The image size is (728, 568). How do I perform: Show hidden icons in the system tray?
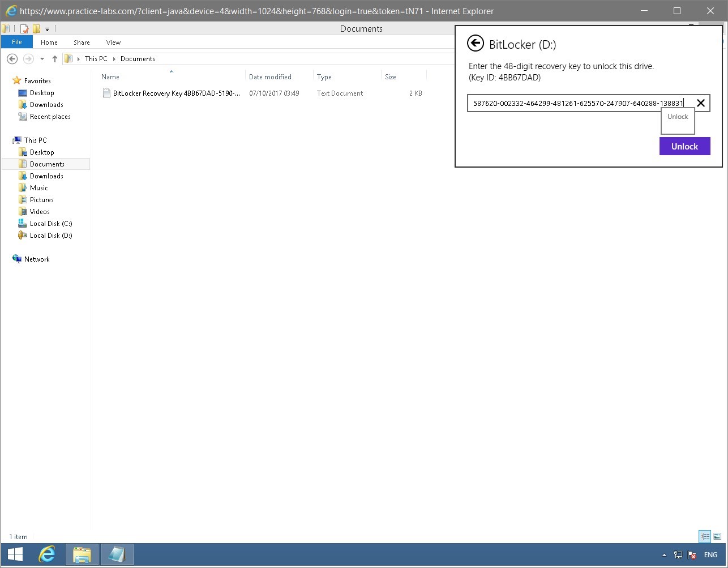pyautogui.click(x=665, y=555)
